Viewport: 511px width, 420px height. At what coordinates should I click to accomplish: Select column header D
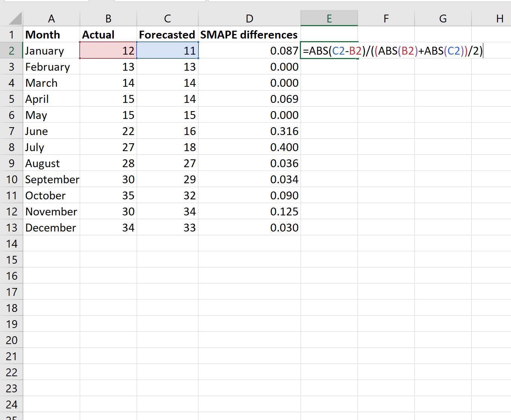(249, 18)
